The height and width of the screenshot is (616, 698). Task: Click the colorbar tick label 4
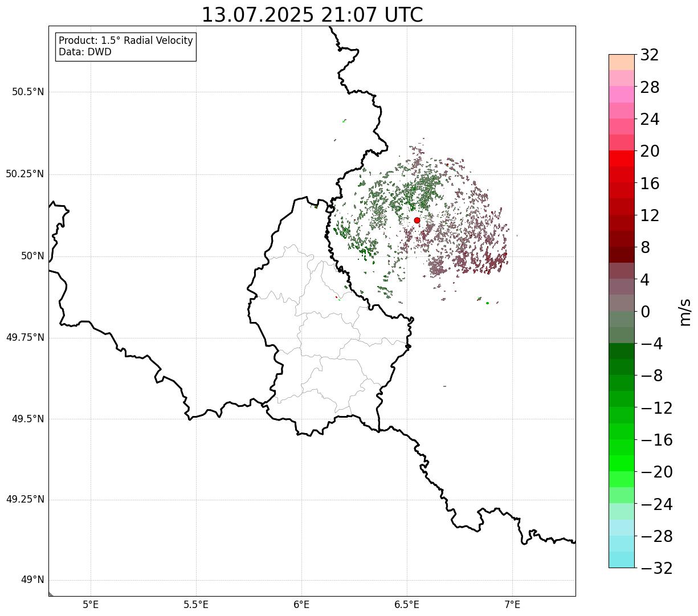645,280
